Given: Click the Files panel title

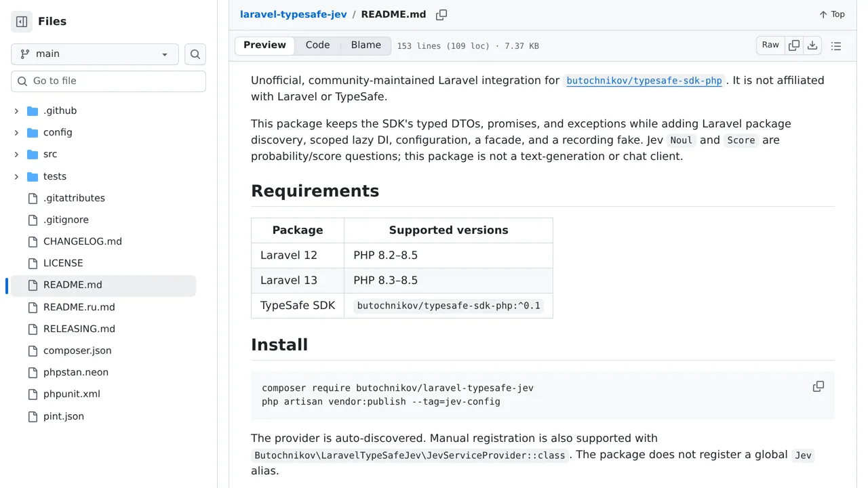Looking at the screenshot, I should tap(52, 22).
